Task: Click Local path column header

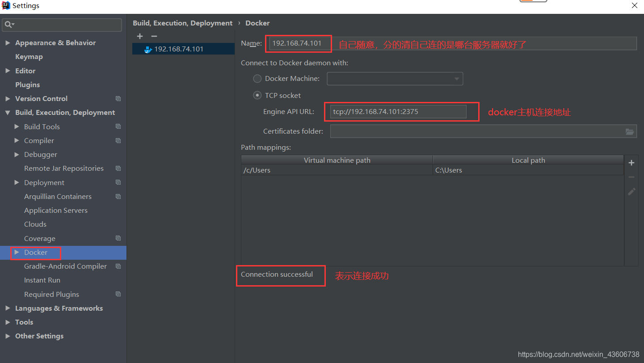Action: [x=528, y=160]
